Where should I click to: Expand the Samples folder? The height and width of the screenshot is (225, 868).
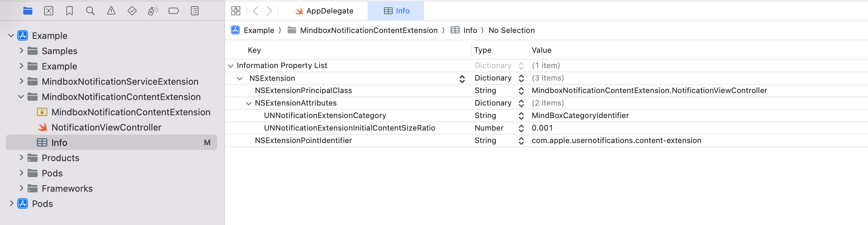tap(22, 51)
